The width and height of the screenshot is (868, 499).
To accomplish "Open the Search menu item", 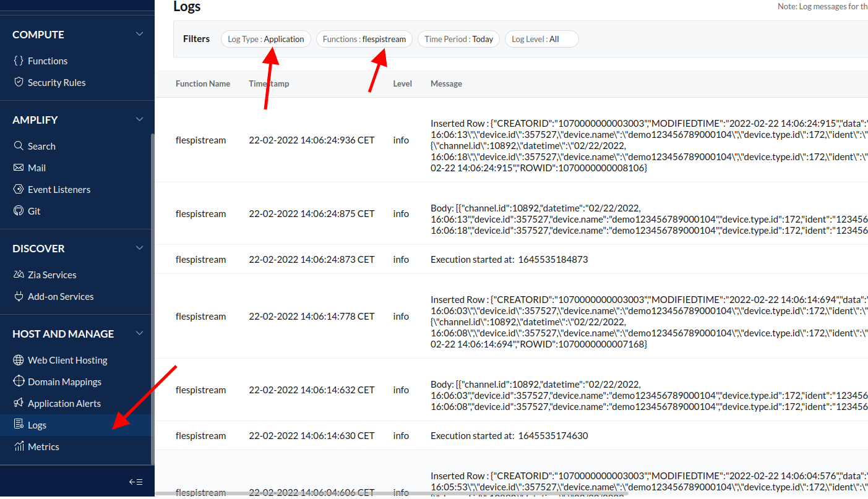I will 41,146.
